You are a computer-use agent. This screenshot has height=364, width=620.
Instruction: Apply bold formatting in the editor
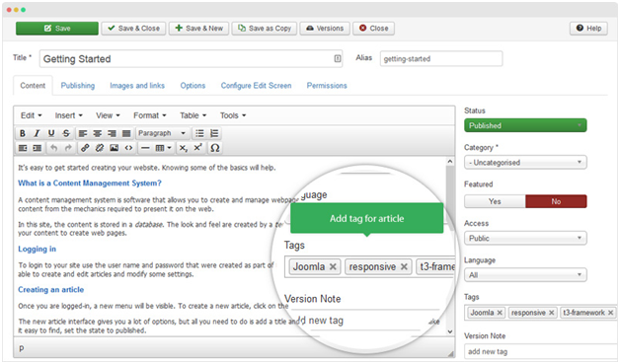point(23,133)
